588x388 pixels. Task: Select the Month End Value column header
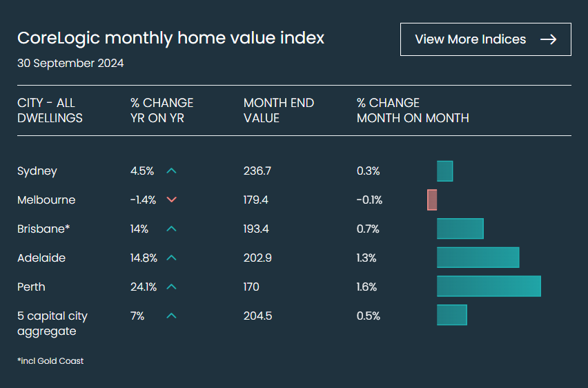click(278, 110)
